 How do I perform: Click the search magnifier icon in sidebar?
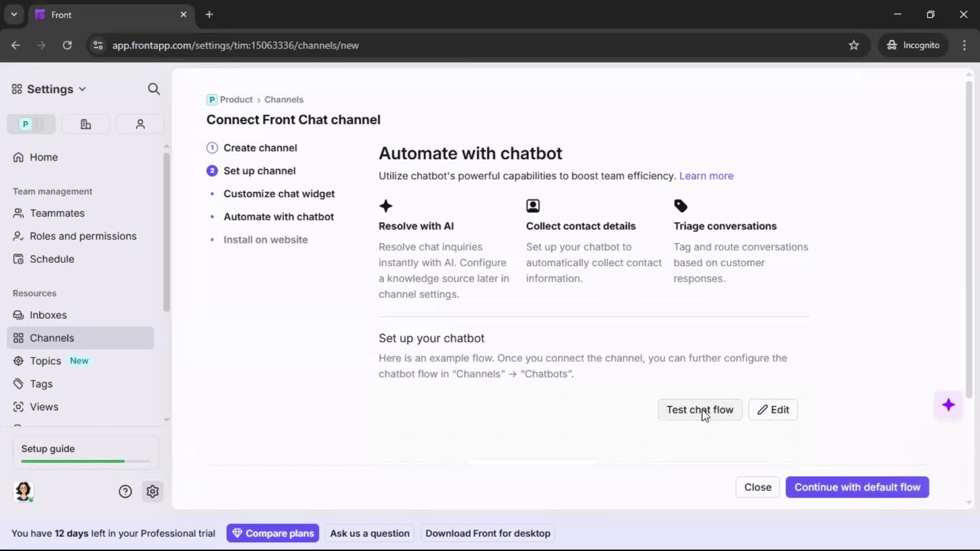[x=154, y=89]
